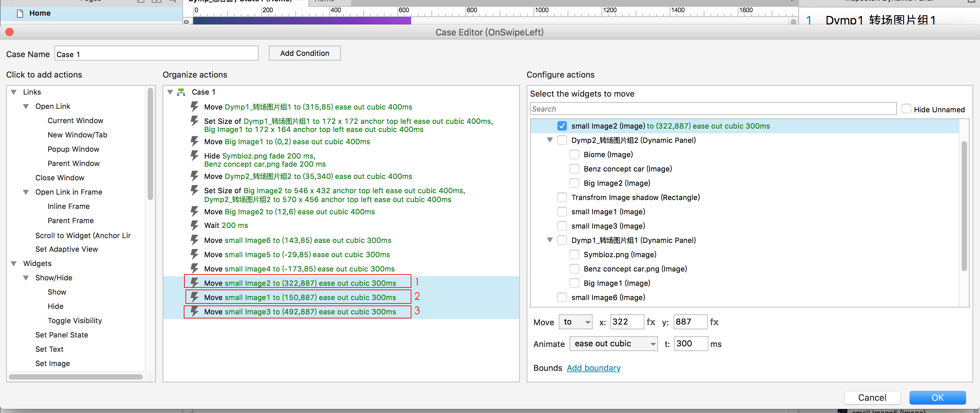Select the Set Panel State action
Image resolution: width=980 pixels, height=413 pixels.
click(x=62, y=335)
